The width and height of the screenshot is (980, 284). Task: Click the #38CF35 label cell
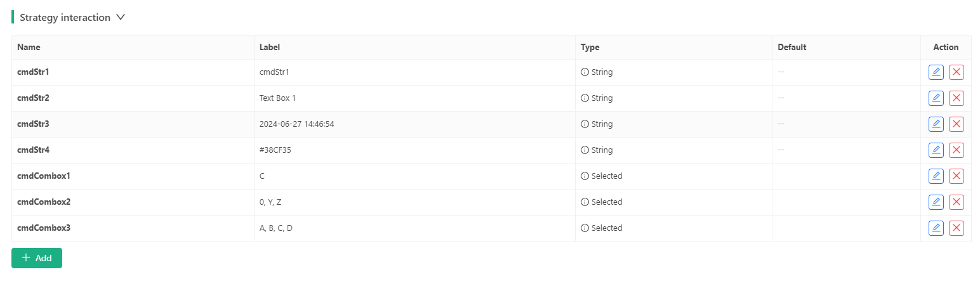pos(275,150)
